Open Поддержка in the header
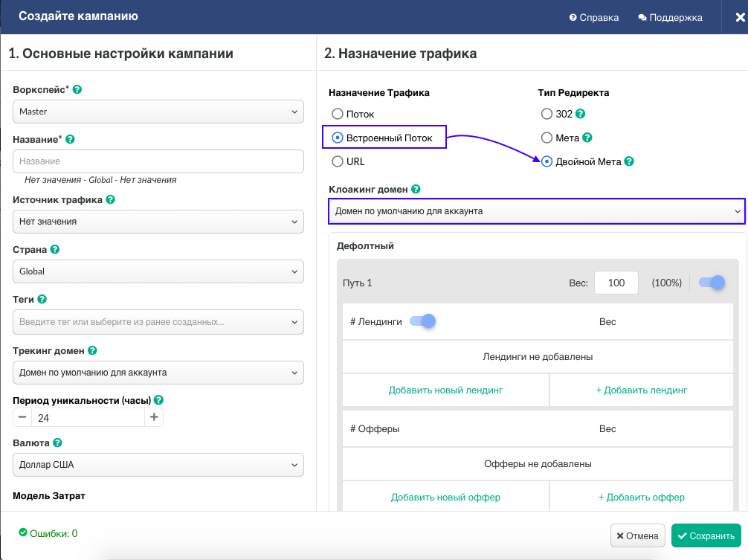 coord(670,17)
